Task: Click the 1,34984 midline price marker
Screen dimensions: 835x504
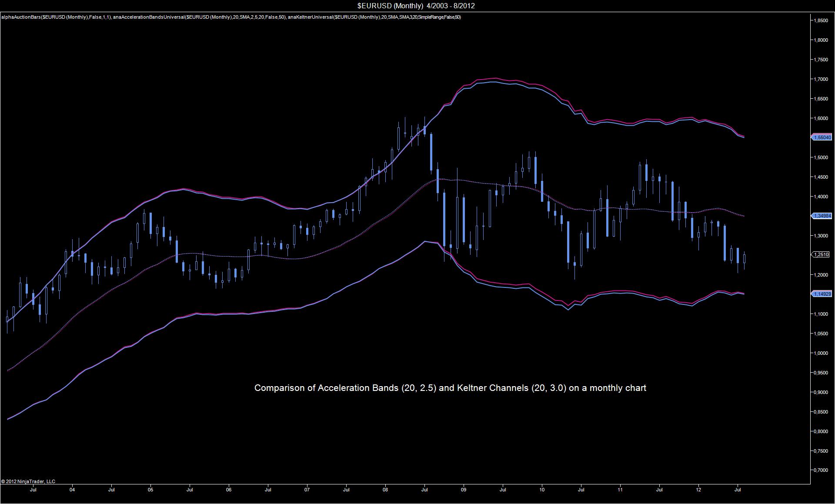Action: coord(822,216)
